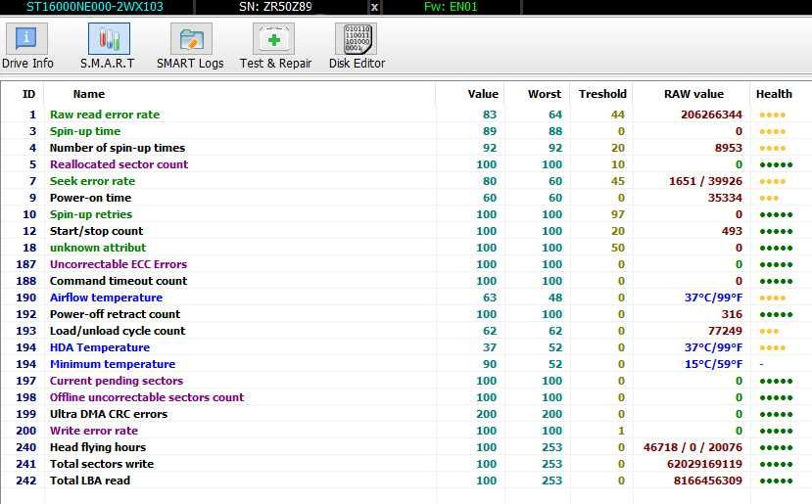Sort by the Value column header
This screenshot has height=504, width=812.
point(483,94)
